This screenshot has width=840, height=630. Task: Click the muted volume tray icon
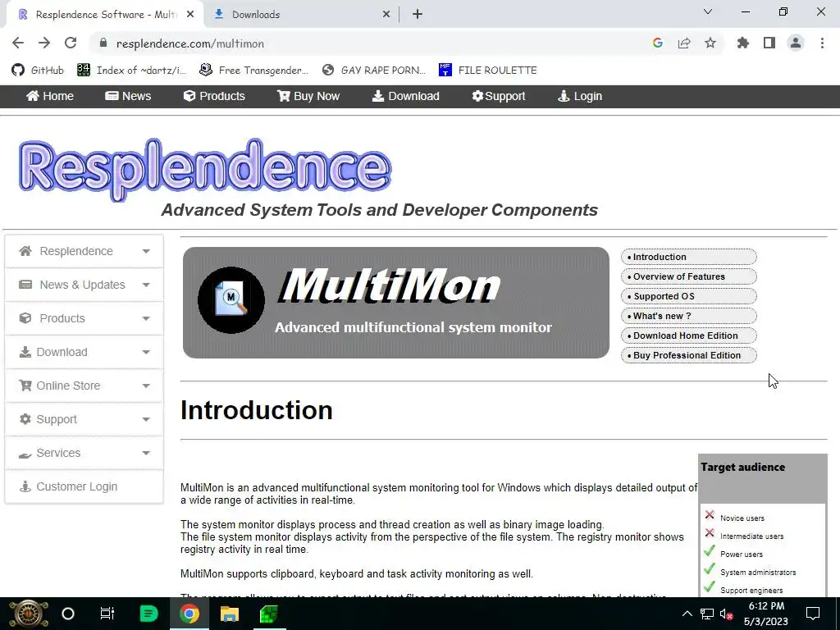click(726, 614)
